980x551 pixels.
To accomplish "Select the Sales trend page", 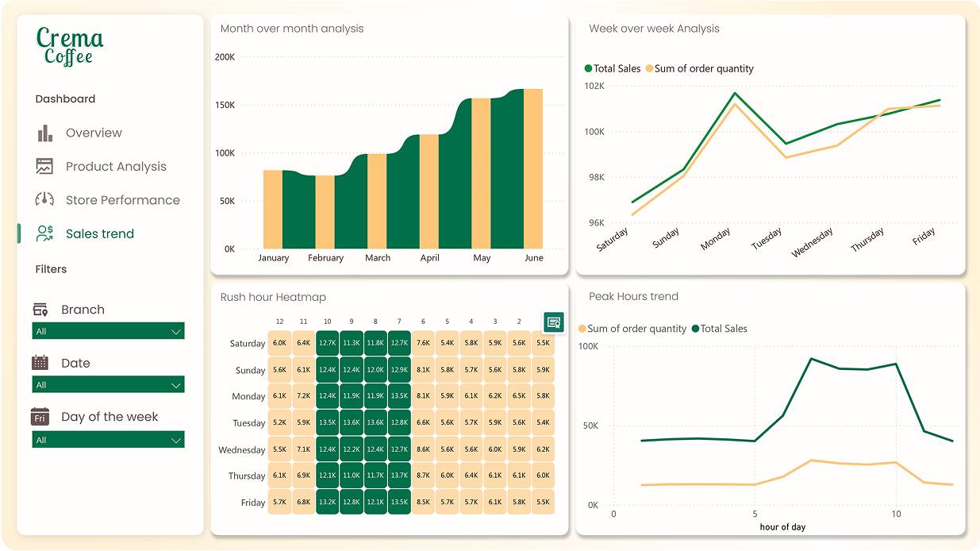I will pos(100,233).
